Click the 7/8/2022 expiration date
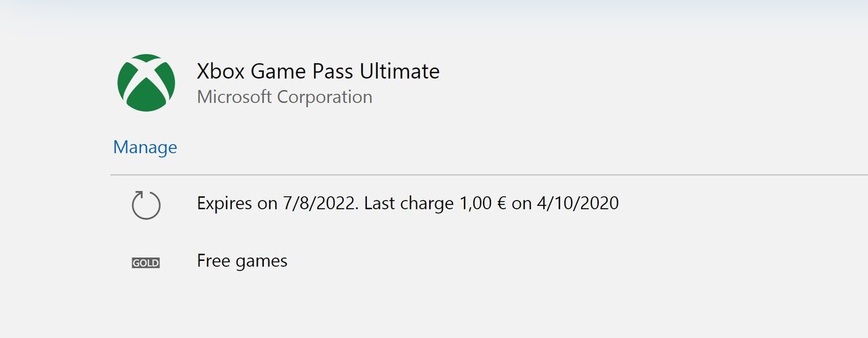 [x=316, y=203]
